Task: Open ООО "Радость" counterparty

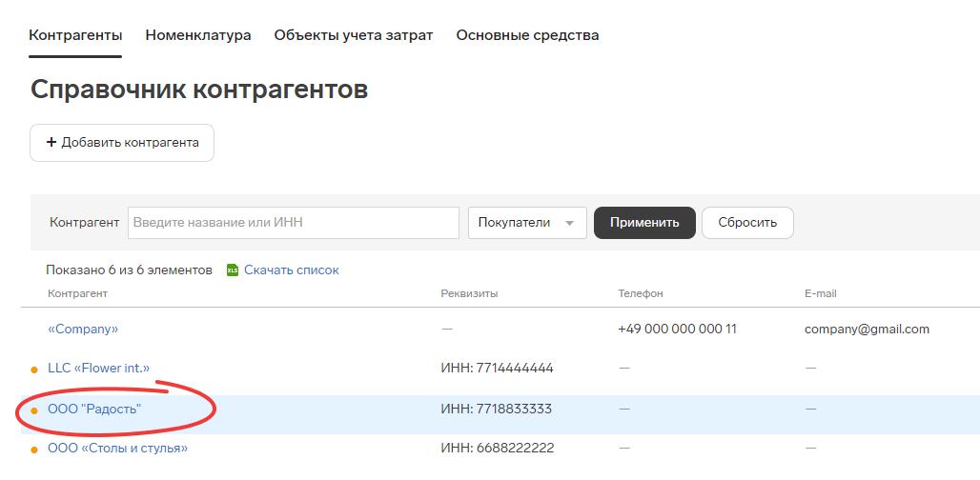Action: pos(95,410)
